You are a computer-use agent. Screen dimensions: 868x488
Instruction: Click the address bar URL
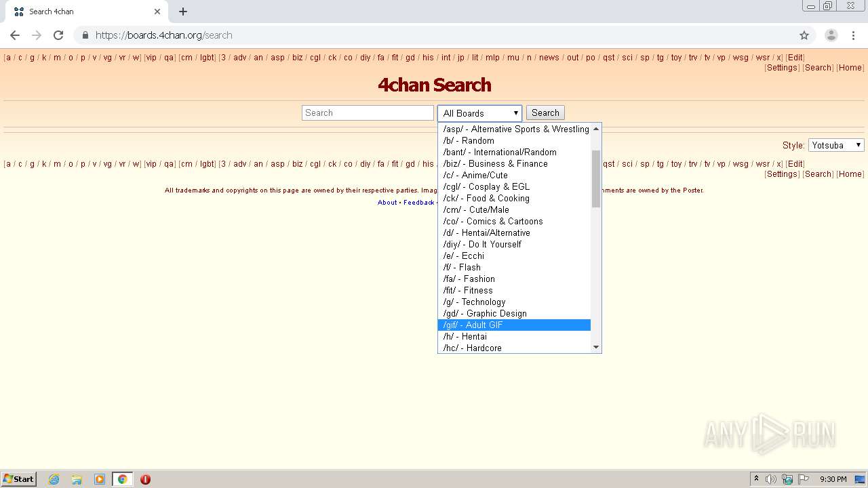(x=163, y=35)
